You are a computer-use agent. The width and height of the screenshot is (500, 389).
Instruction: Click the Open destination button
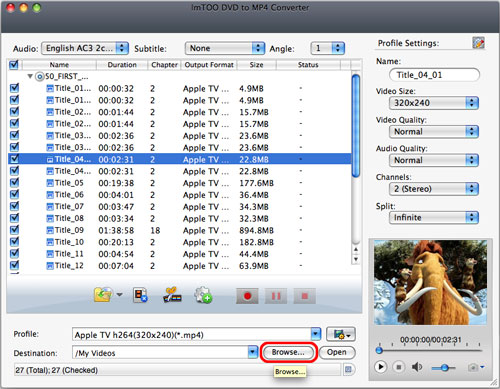click(337, 352)
